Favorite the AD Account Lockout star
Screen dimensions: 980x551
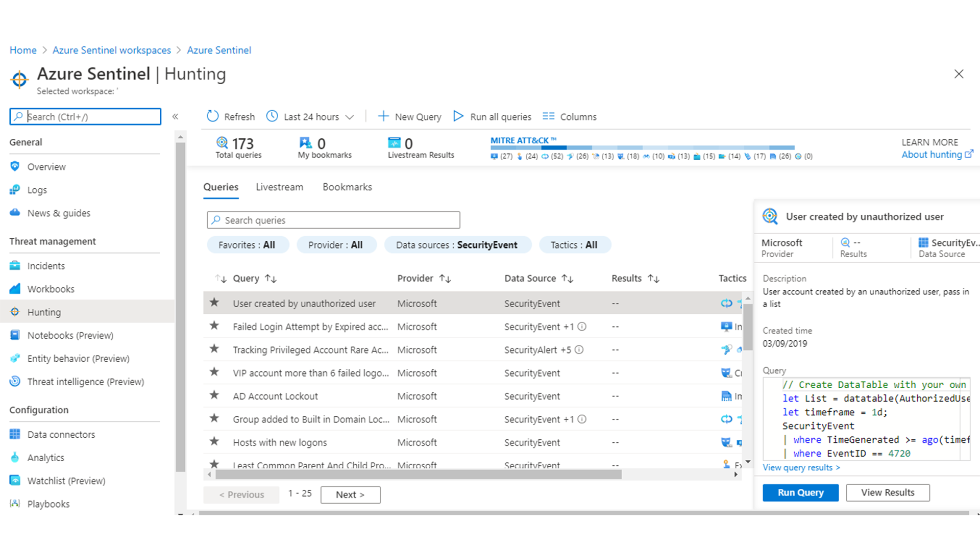tap(214, 395)
